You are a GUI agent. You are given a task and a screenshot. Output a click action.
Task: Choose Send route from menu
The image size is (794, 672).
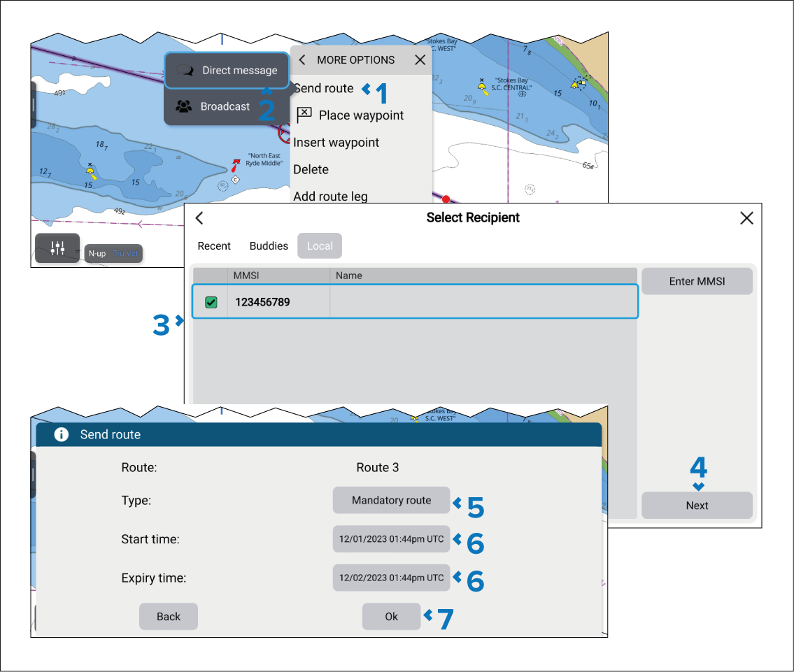(x=324, y=88)
